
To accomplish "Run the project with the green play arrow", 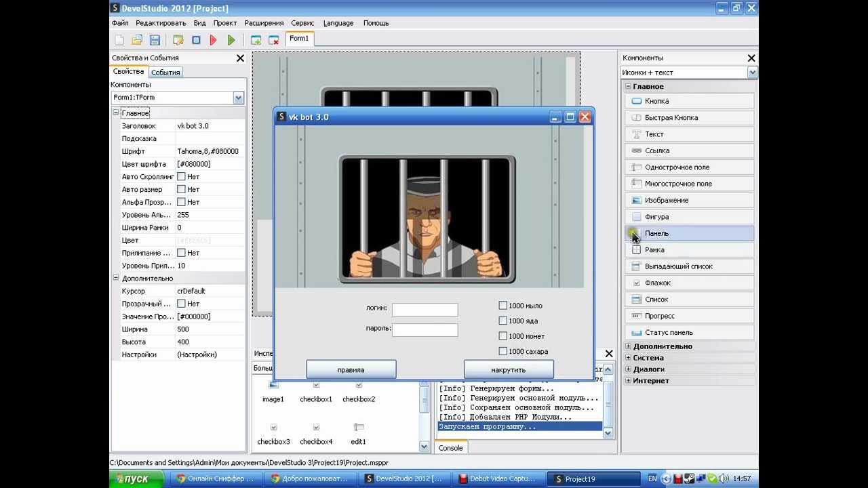I will (231, 40).
